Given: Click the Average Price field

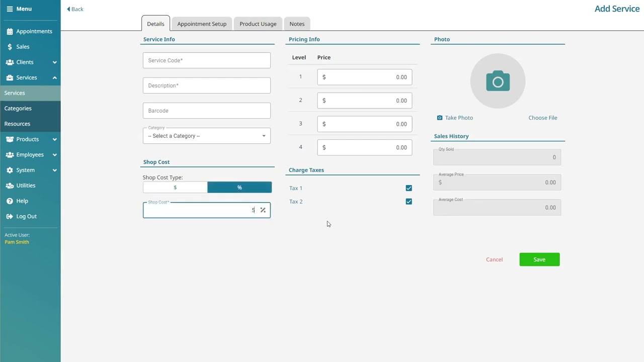Looking at the screenshot, I should tap(497, 183).
